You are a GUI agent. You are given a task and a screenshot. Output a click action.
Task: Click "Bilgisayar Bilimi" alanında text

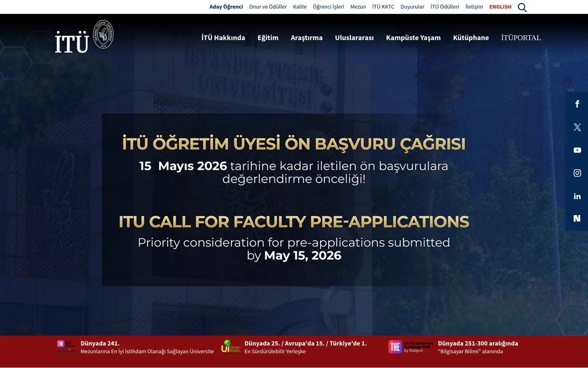(470, 351)
